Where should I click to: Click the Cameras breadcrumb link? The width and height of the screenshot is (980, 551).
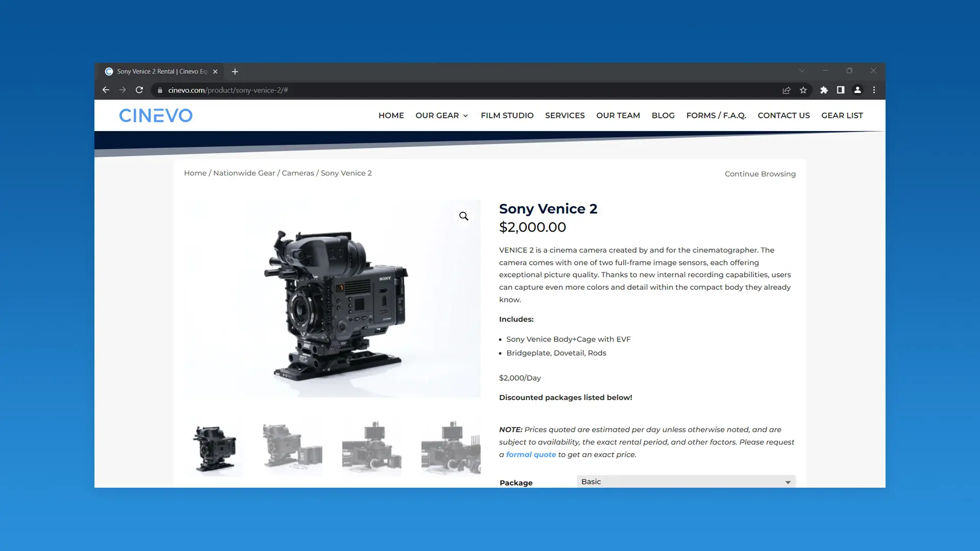point(298,173)
